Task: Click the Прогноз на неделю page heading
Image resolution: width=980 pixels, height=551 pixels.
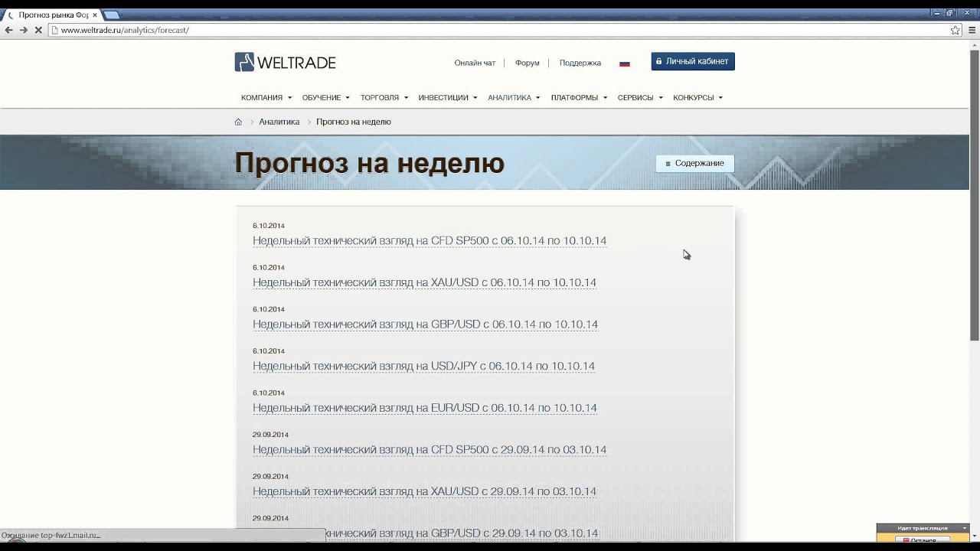Action: (x=369, y=163)
